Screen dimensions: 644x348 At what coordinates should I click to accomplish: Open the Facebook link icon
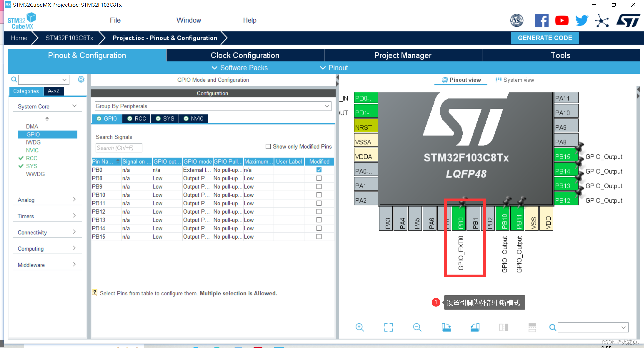pos(542,21)
